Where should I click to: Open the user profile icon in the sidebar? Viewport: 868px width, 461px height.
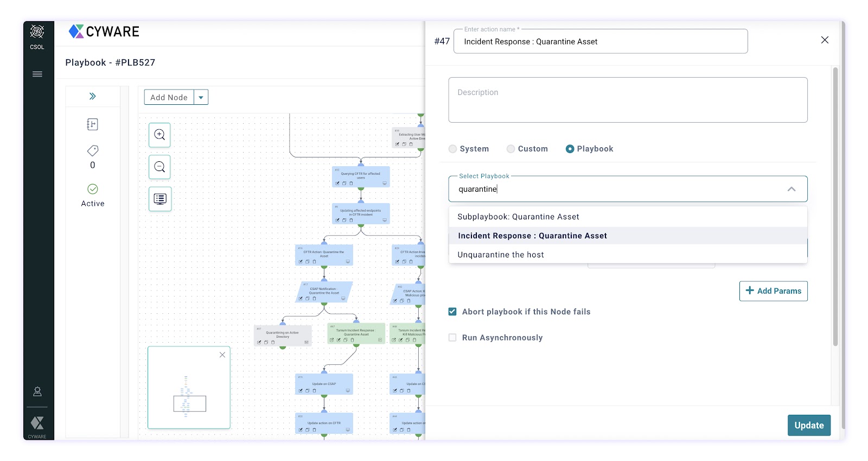pos(37,391)
